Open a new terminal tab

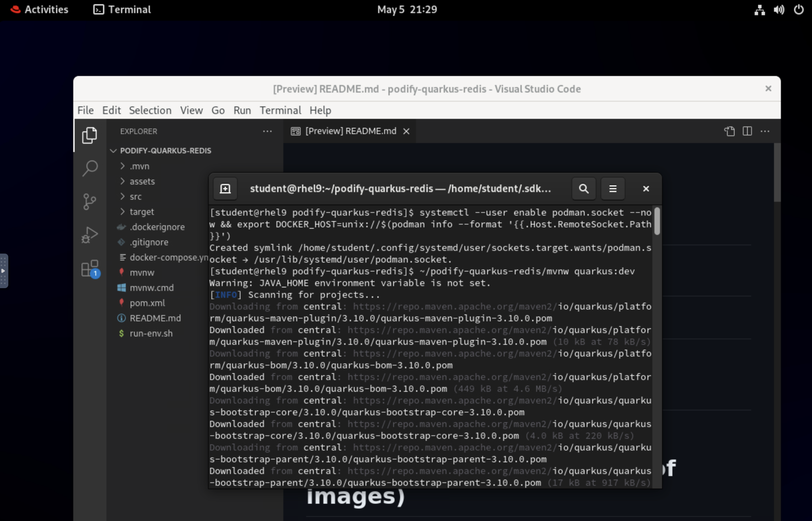pyautogui.click(x=225, y=189)
